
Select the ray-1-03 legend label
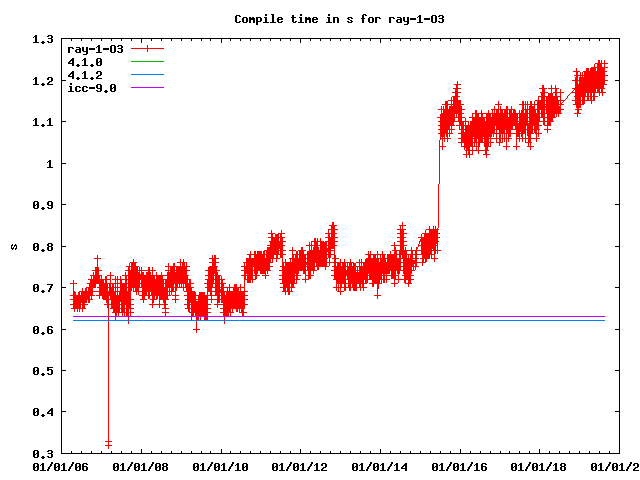[94, 48]
